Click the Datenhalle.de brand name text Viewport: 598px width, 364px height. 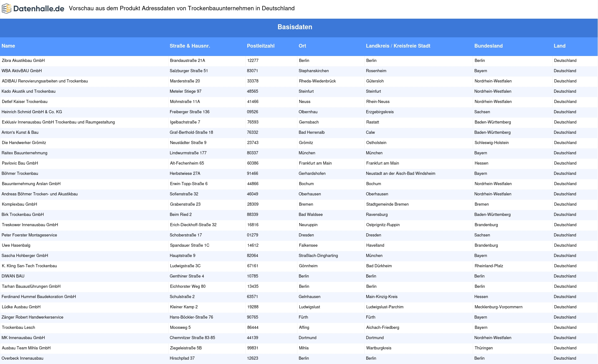click(x=39, y=9)
